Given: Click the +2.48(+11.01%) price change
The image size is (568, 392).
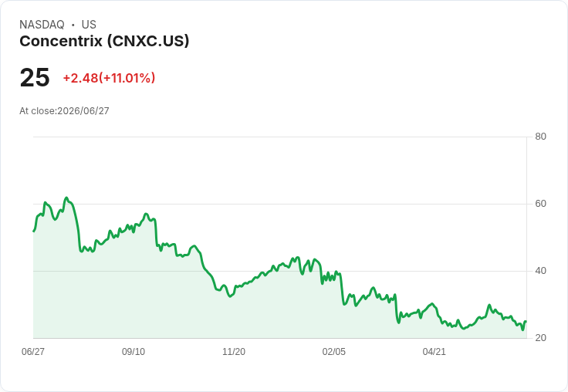Looking at the screenshot, I should click(x=109, y=78).
